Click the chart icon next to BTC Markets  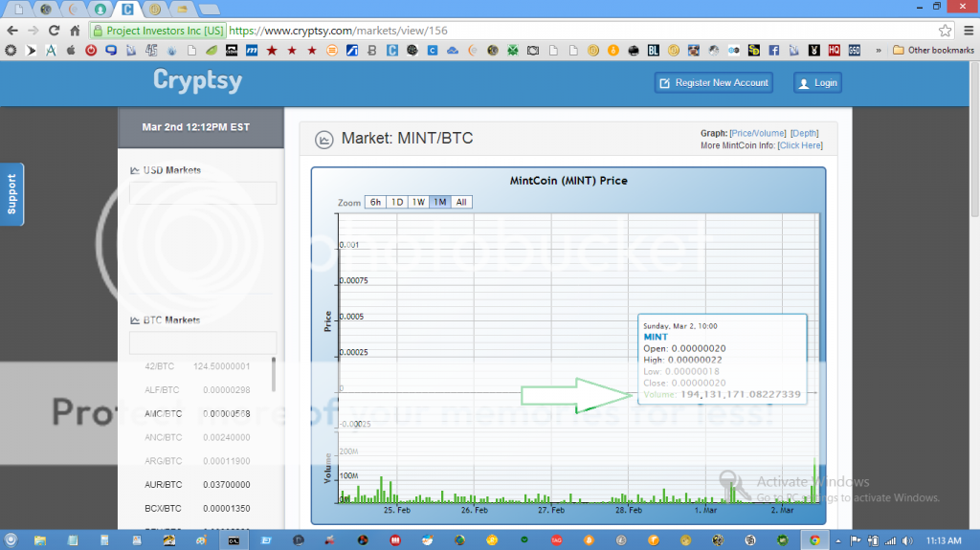(x=134, y=320)
